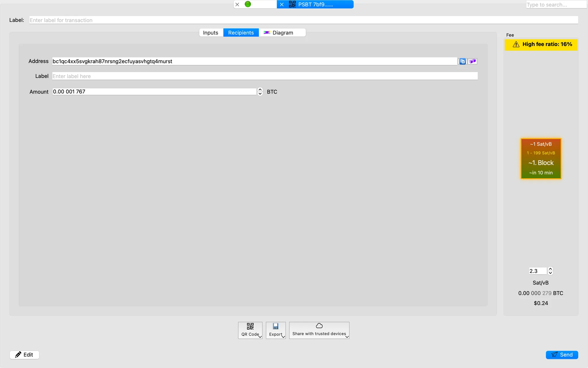Open the Diagram tab
Viewport: 588px width, 368px height.
point(282,32)
